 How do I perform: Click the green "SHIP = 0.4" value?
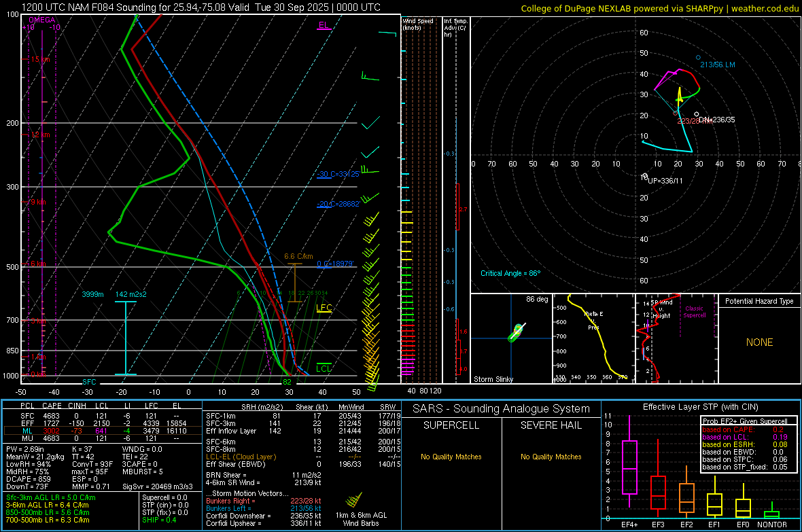tap(159, 520)
